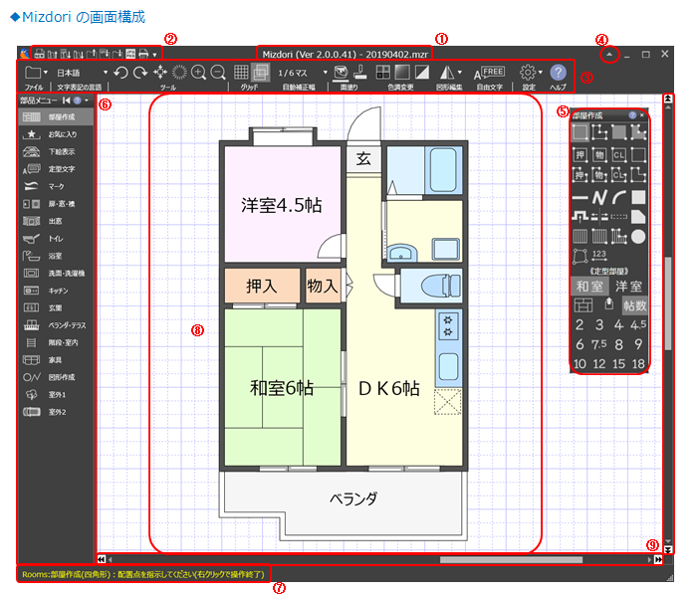Toggle the 和室 room type button

coord(589,286)
